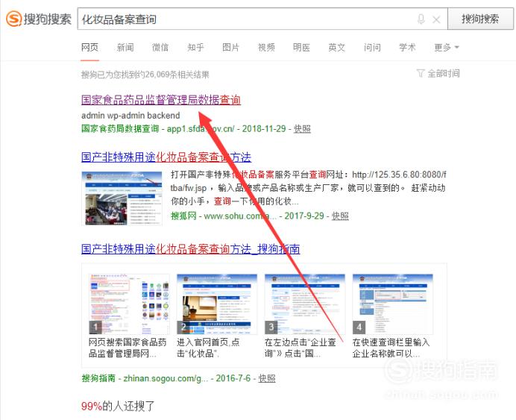516x420 pixels.
Task: Click 国家食药局数据查询 green source link
Action: pos(120,128)
